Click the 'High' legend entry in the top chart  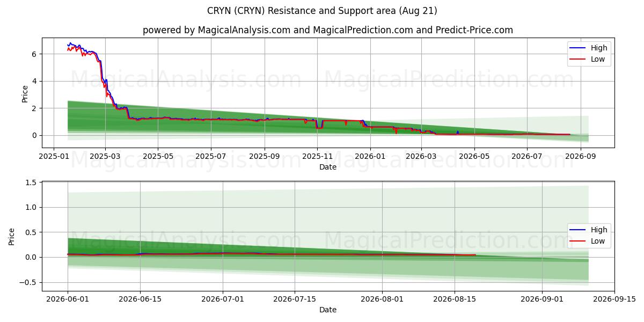(x=599, y=48)
